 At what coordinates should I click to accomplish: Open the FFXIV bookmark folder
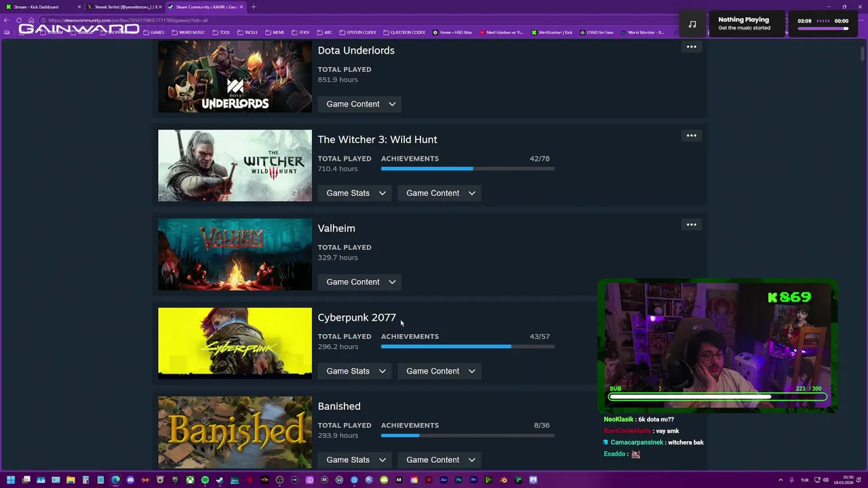(x=300, y=33)
